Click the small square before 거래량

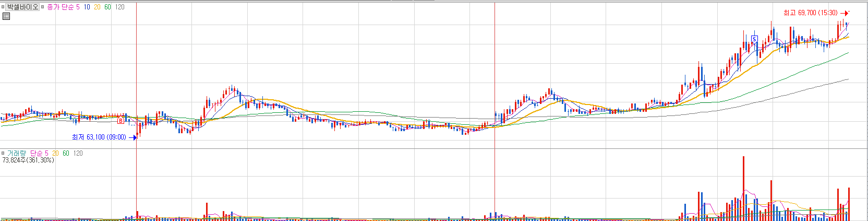(3, 153)
